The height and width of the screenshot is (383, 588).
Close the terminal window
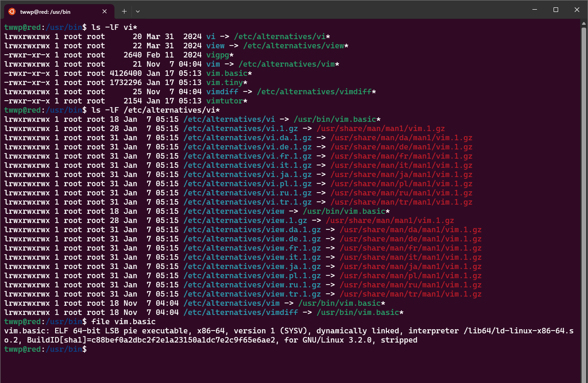(577, 10)
